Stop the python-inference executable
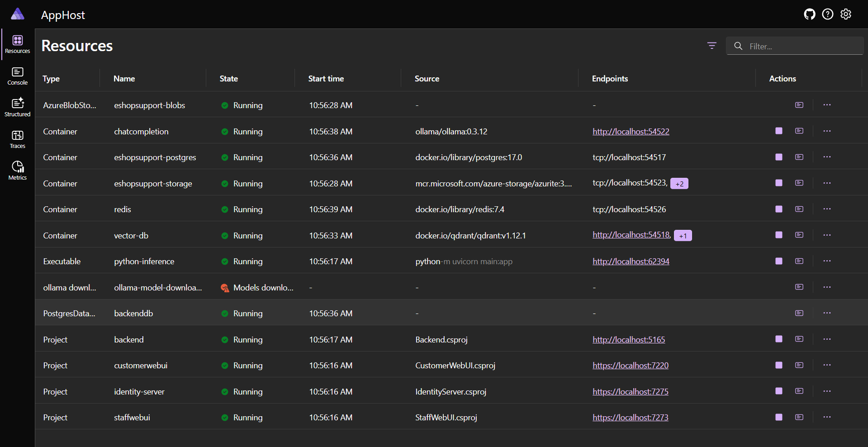The image size is (868, 447). [778, 261]
